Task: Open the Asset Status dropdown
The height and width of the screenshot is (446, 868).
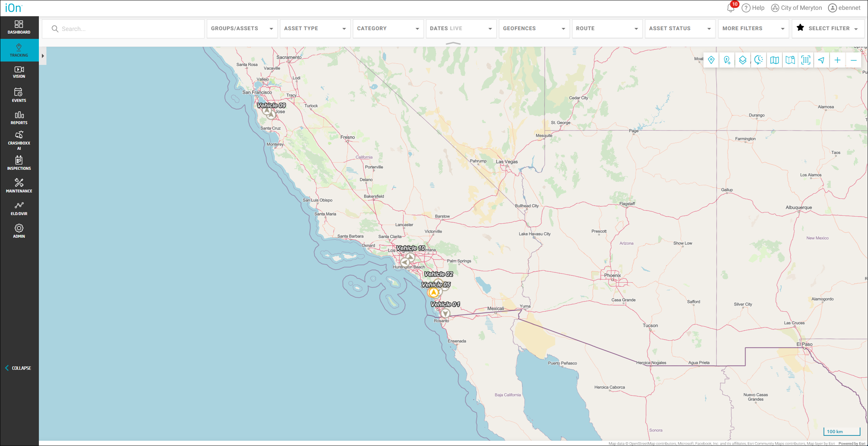Action: pyautogui.click(x=680, y=29)
